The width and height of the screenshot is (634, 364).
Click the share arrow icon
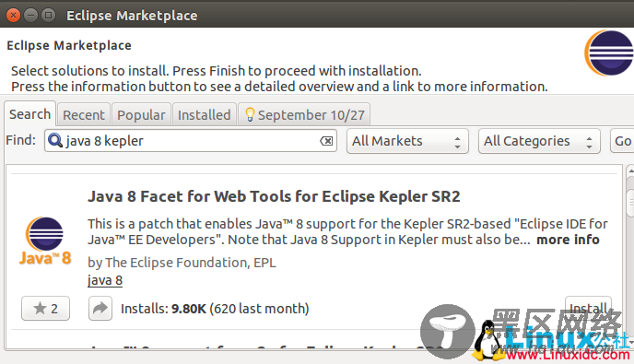[x=100, y=308]
